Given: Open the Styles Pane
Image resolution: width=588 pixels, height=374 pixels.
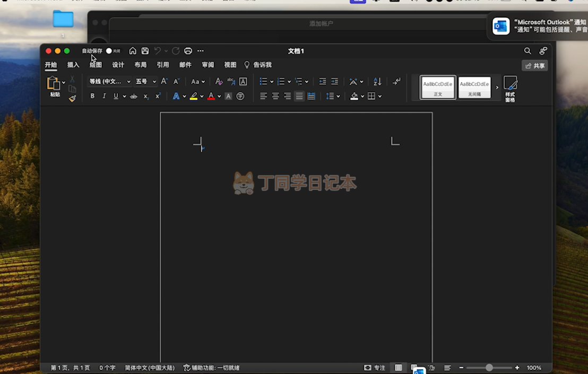Looking at the screenshot, I should click(x=510, y=89).
